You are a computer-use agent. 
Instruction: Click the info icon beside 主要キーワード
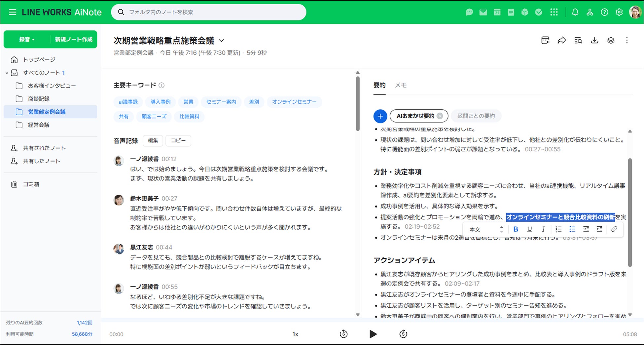(161, 85)
